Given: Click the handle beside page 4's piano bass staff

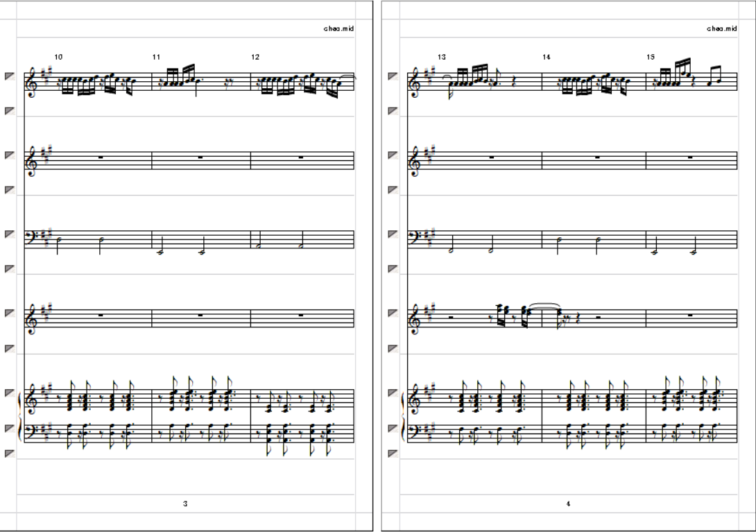Looking at the screenshot, I should (x=393, y=428).
